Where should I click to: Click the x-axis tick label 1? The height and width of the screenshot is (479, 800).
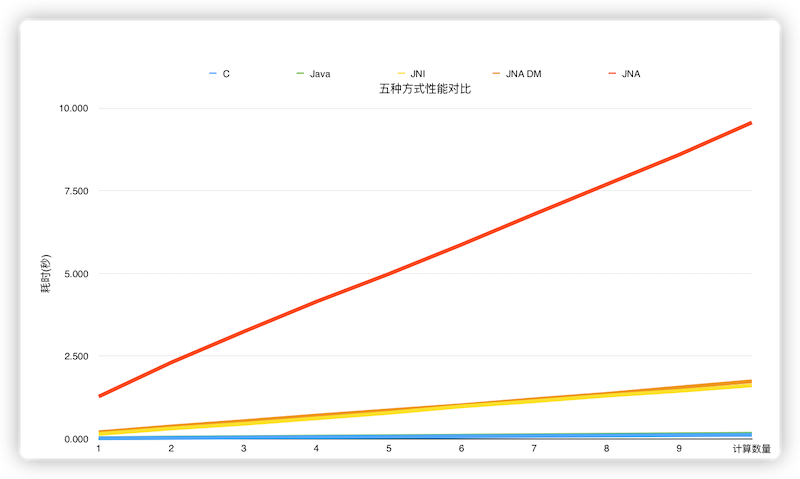(x=98, y=448)
